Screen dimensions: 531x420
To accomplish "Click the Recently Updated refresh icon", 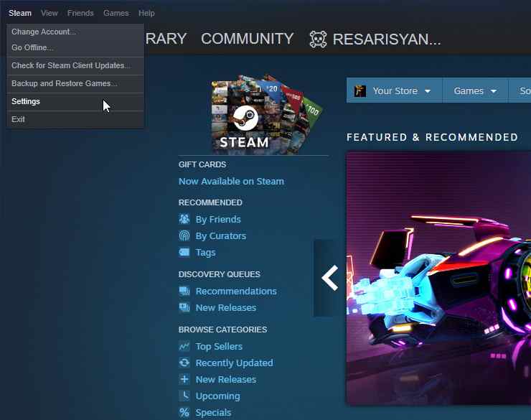I will (184, 363).
